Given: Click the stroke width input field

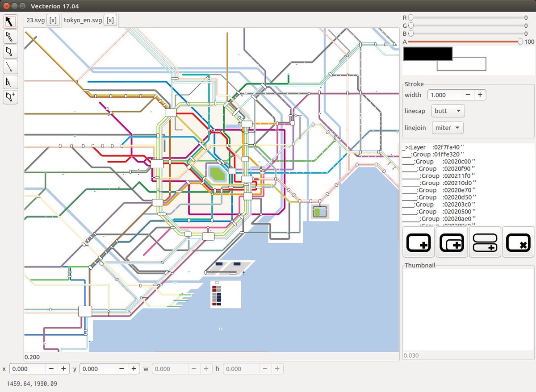Looking at the screenshot, I should (x=444, y=95).
